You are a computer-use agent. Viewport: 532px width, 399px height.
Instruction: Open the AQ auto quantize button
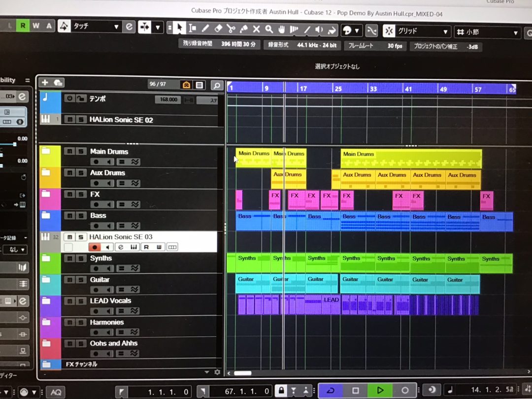coord(56,392)
